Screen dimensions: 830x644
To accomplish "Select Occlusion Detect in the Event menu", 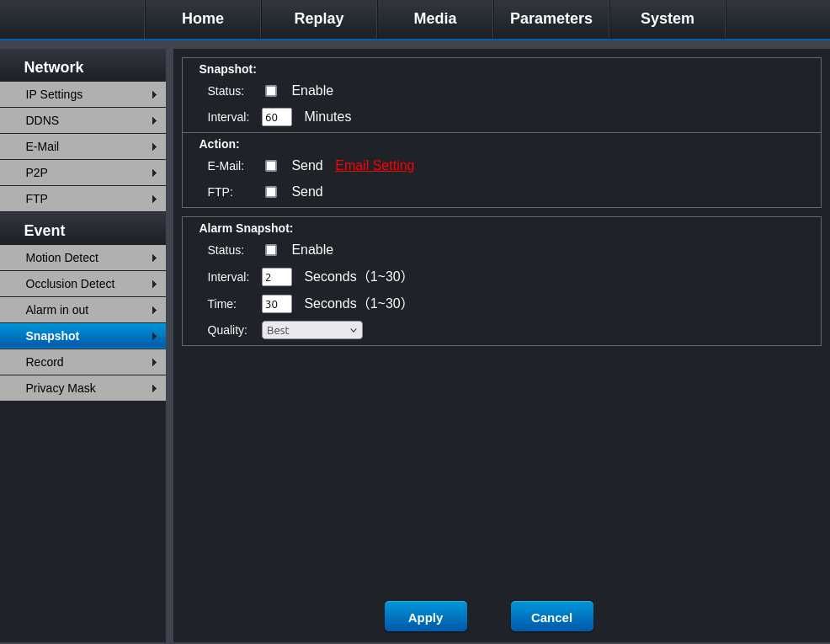I will [x=82, y=284].
